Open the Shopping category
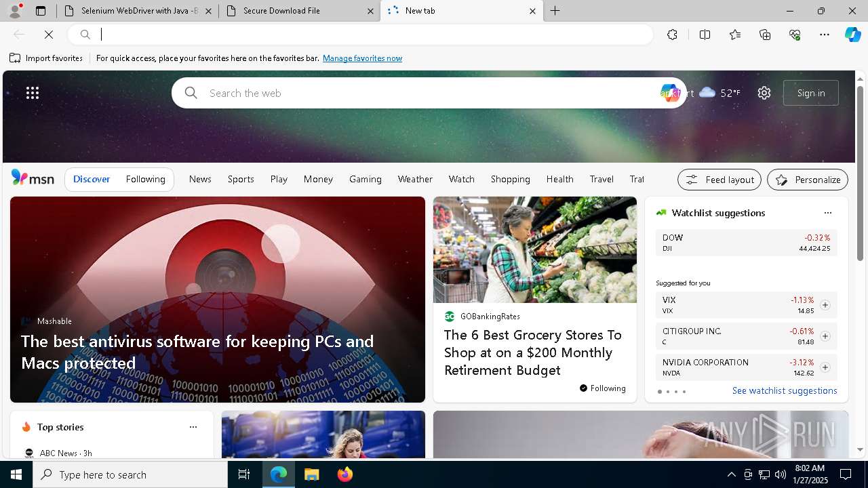The height and width of the screenshot is (488, 868). click(511, 179)
